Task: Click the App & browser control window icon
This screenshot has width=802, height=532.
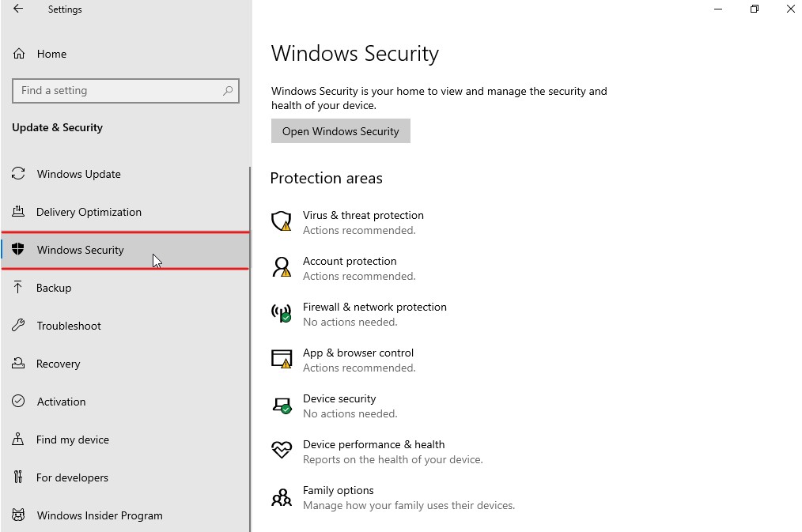Action: [282, 359]
